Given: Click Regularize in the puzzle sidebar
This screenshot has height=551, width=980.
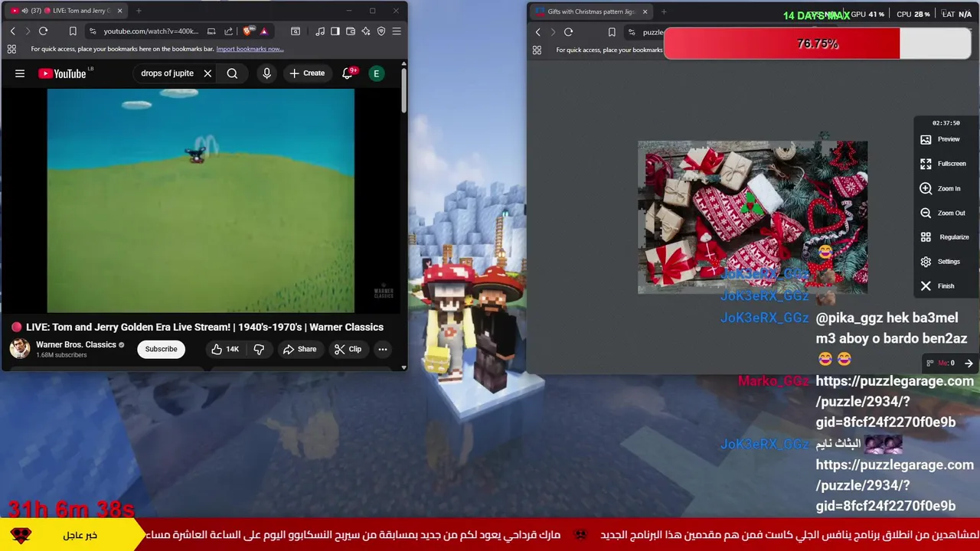Looking at the screenshot, I should pos(945,237).
